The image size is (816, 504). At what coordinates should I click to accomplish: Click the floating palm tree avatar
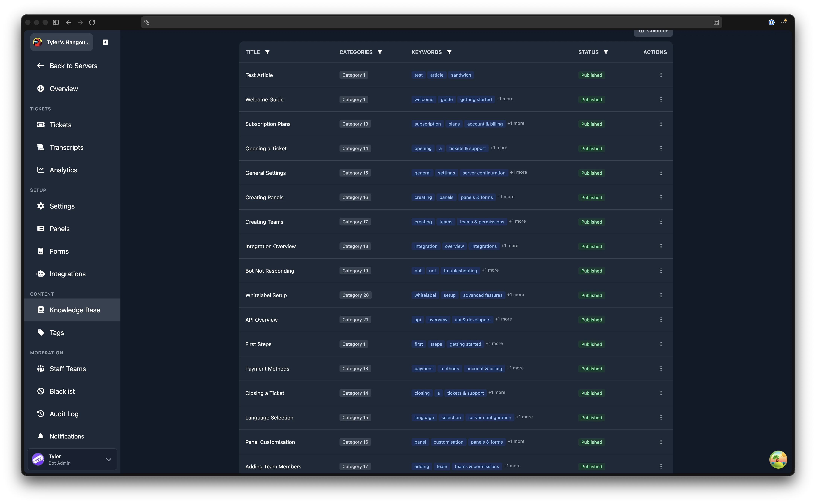(x=778, y=459)
